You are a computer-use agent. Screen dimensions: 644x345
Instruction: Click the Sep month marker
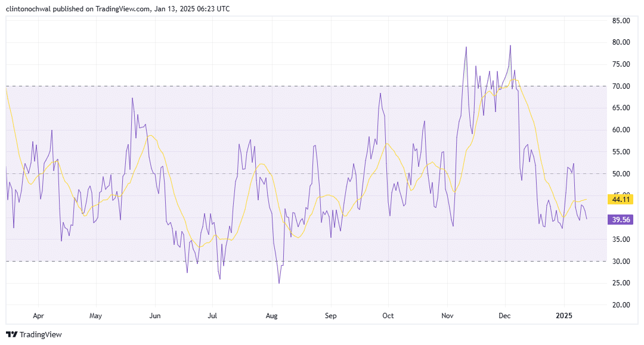[331, 315]
